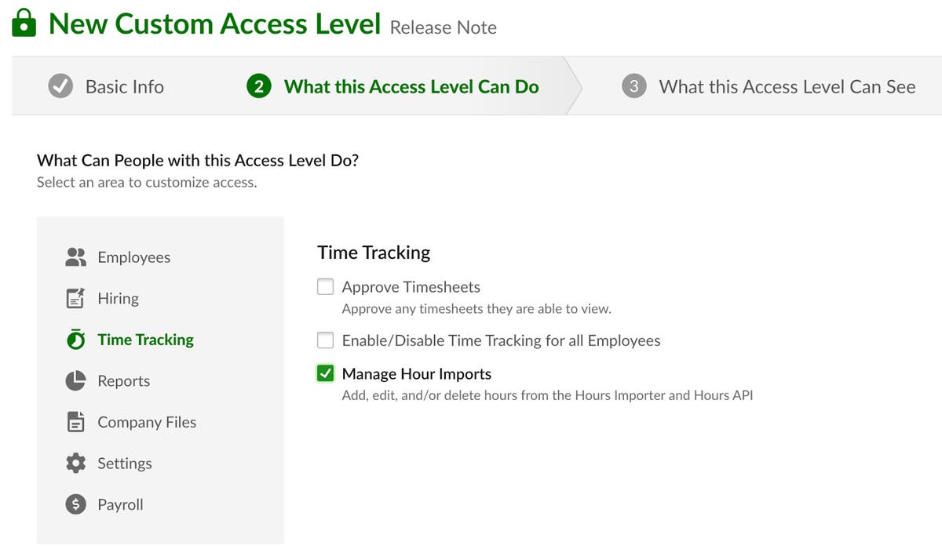Uncheck the Manage Hour Imports option
The image size is (942, 560).
pyautogui.click(x=325, y=373)
